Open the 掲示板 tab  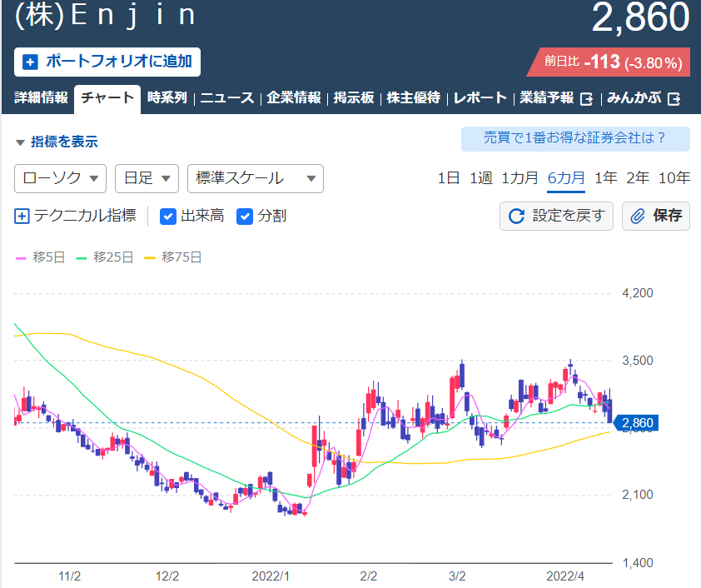point(354,97)
